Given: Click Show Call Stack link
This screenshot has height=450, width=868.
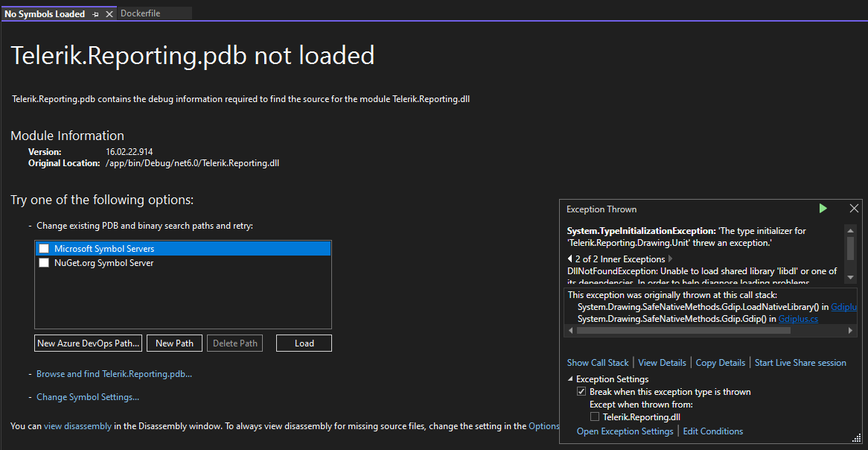Looking at the screenshot, I should click(x=598, y=362).
